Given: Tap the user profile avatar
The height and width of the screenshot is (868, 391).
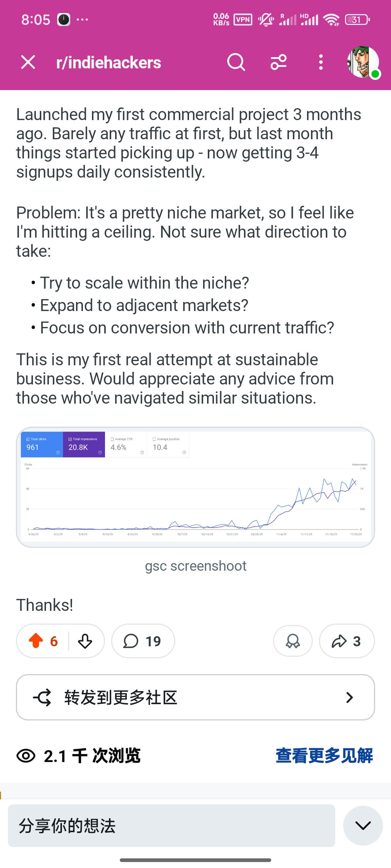Looking at the screenshot, I should click(x=363, y=62).
